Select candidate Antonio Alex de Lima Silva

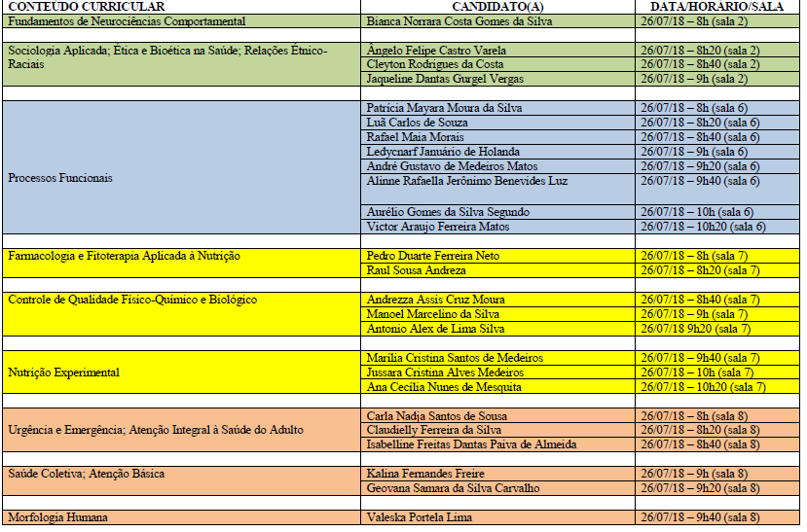click(x=497, y=329)
